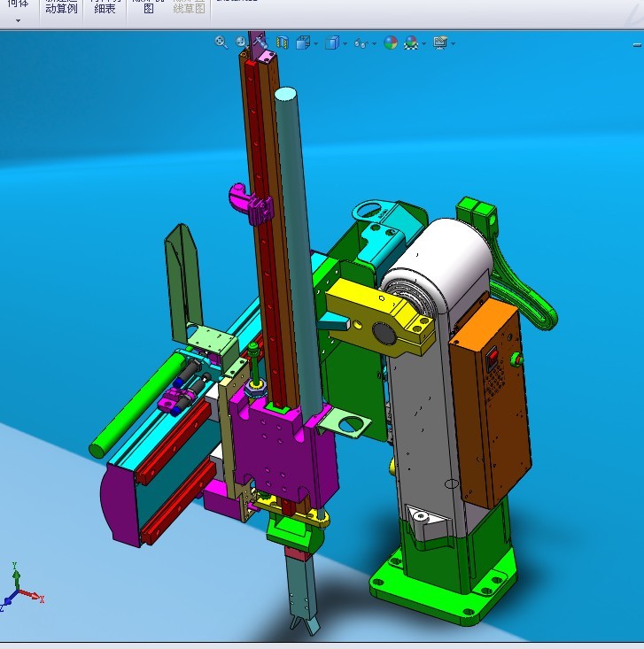The width and height of the screenshot is (644, 649).
Task: Open the Edit Appearance color ball
Action: coord(391,42)
